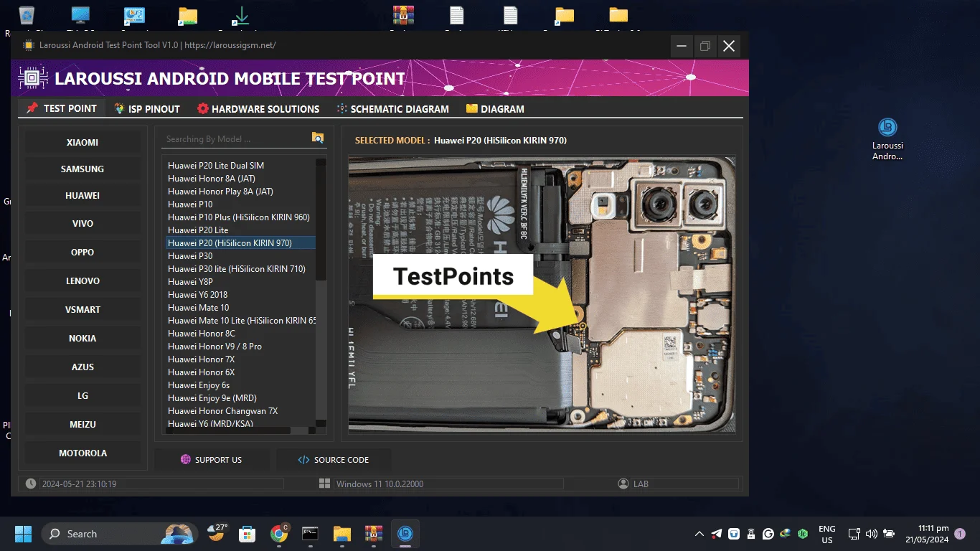Select Huawei P30 lite (HiSilicon KIRIN 710)
The image size is (980, 551).
[x=240, y=268]
